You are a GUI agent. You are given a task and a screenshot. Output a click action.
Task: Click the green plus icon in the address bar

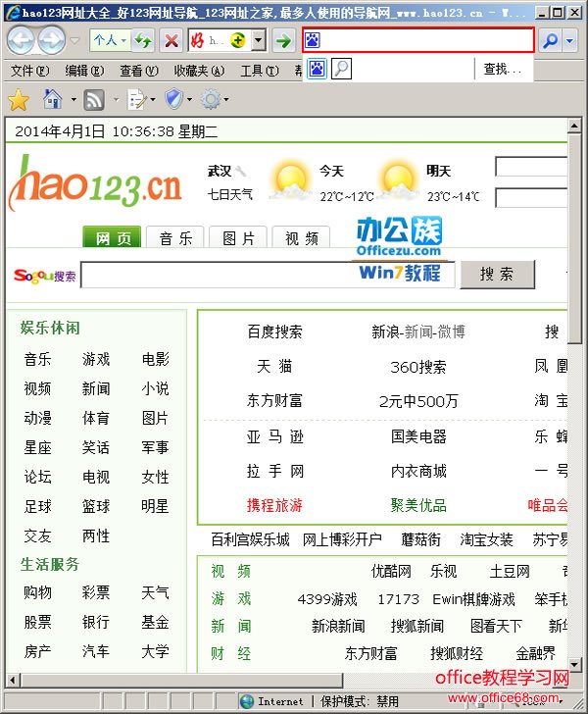pos(238,40)
